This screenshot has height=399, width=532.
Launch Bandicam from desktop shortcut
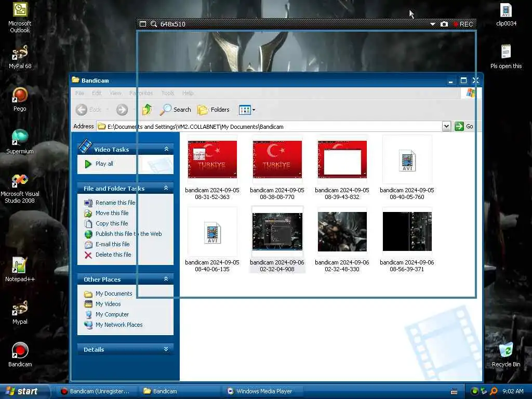point(20,354)
